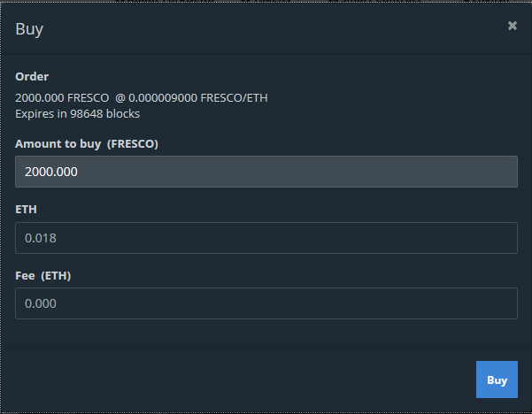
Task: Close the Buy dialog with the X
Action: click(x=512, y=26)
